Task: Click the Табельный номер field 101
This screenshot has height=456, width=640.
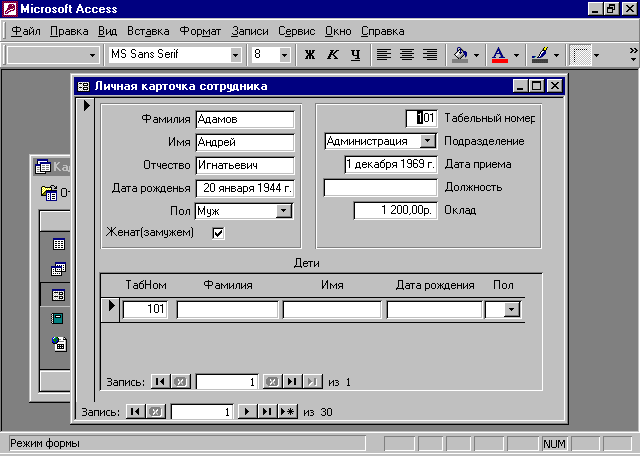Action: click(422, 118)
